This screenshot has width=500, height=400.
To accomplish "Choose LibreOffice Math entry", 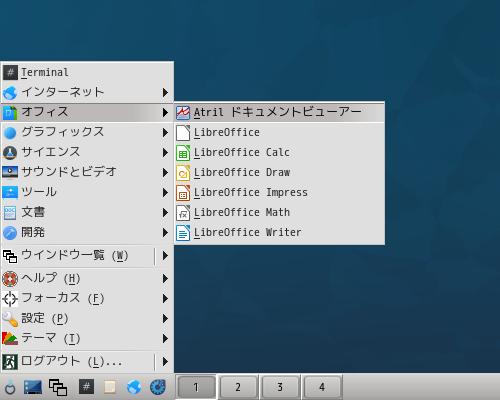I will tap(279, 212).
